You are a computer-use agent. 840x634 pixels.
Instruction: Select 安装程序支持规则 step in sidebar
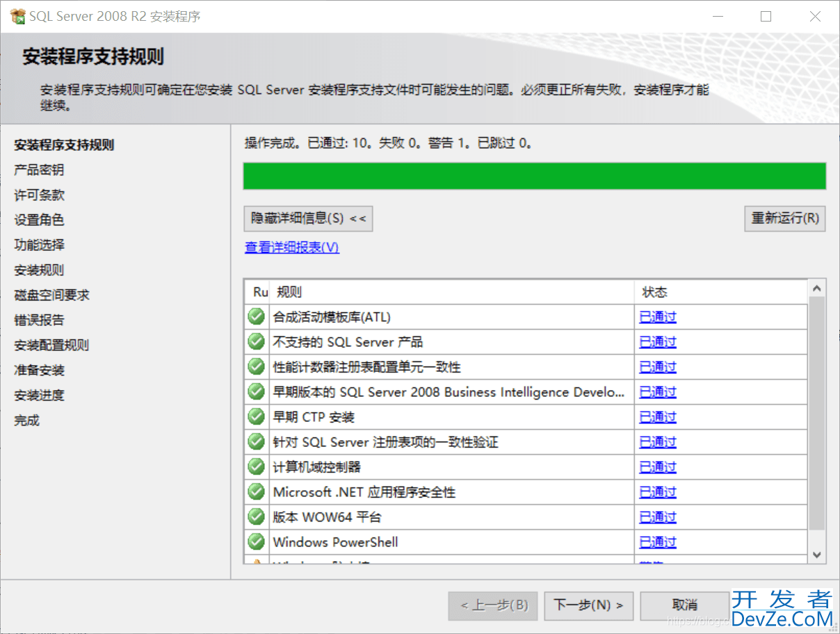[64, 145]
